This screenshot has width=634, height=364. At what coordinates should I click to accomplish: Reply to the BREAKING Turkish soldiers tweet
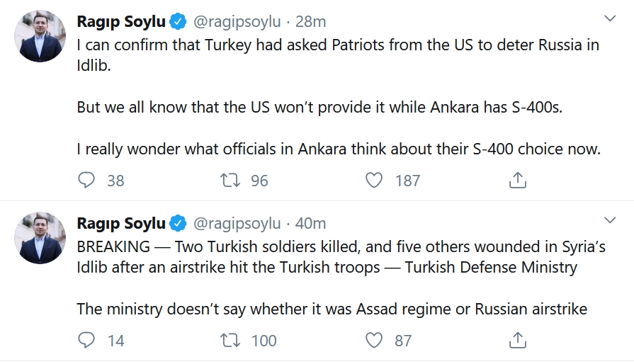point(86,341)
